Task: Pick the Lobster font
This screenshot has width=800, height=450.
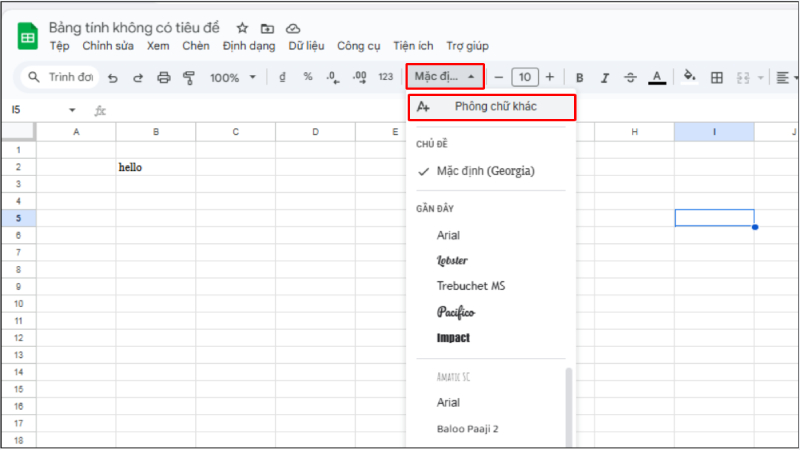Action: pyautogui.click(x=452, y=260)
